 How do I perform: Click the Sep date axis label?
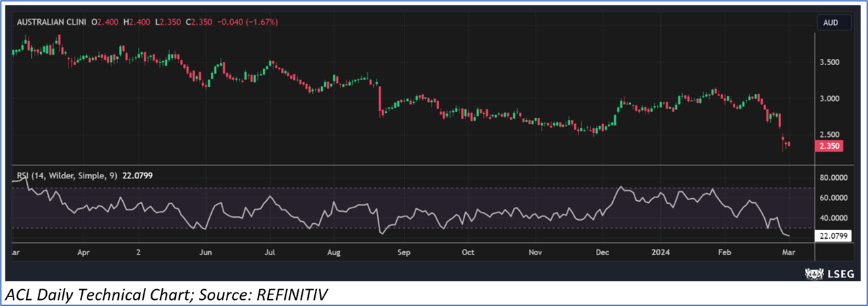pos(404,252)
